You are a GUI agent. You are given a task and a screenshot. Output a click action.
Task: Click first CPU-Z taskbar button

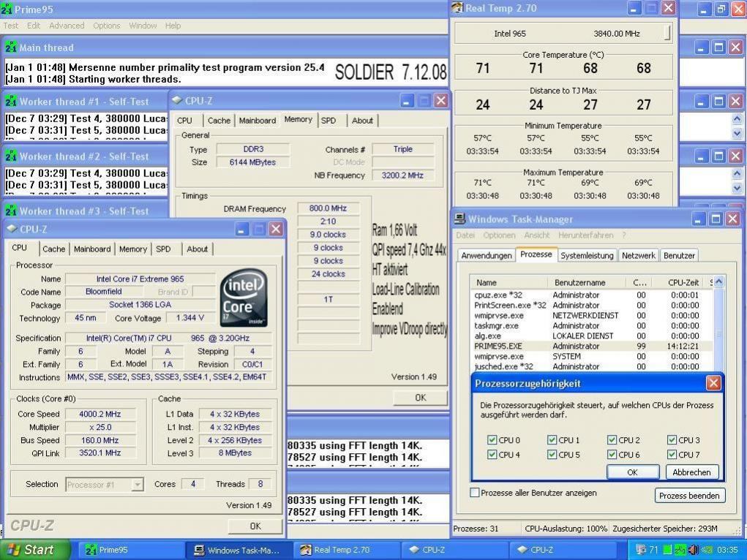pos(454,550)
